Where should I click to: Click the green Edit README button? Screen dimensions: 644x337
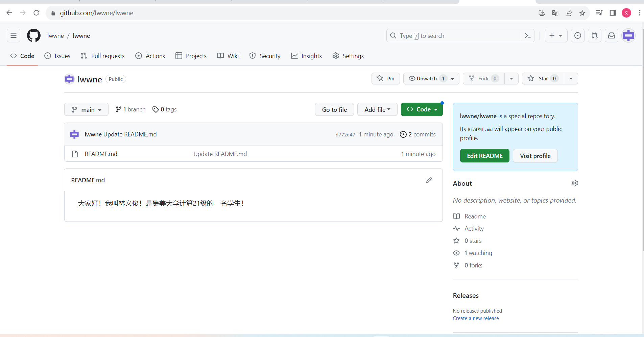pos(485,156)
